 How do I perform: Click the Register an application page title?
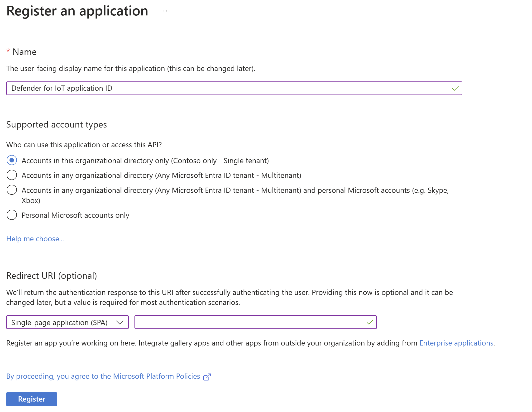77,11
